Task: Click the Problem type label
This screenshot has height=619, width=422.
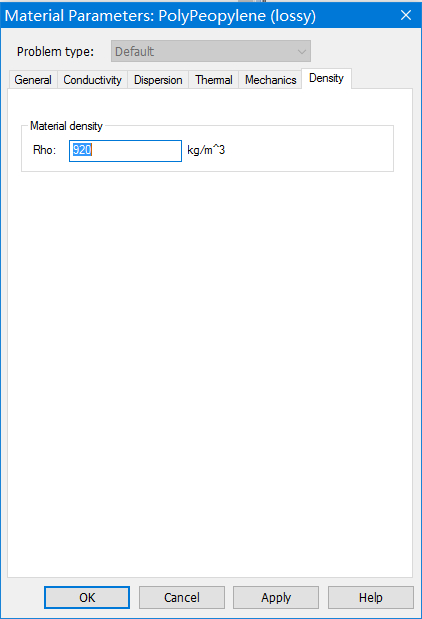Action: click(55, 52)
